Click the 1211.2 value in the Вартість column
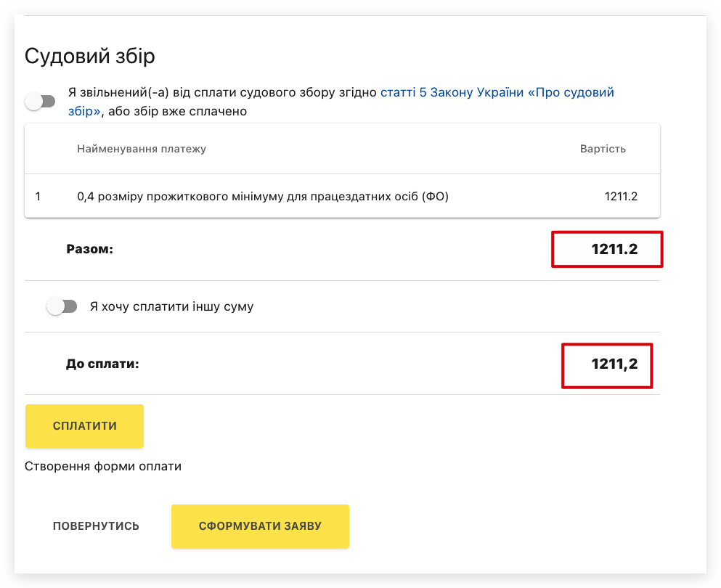The height and width of the screenshot is (588, 721). click(621, 196)
